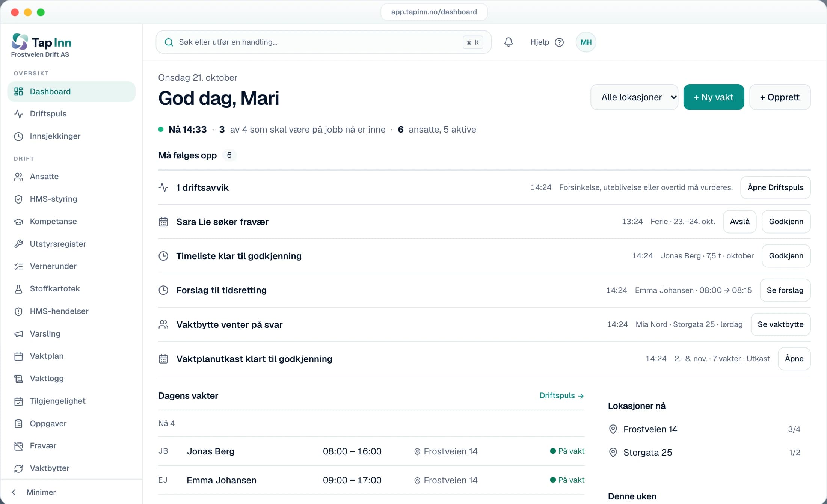Approve Sara Lie's absence with Godkjenn
827x504 pixels.
pyautogui.click(x=786, y=222)
